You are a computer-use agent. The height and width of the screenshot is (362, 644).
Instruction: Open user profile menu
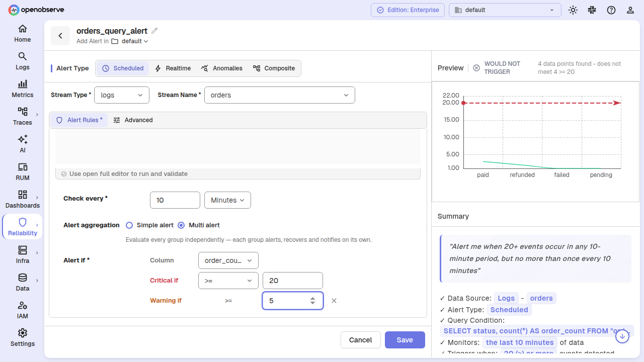pos(630,10)
